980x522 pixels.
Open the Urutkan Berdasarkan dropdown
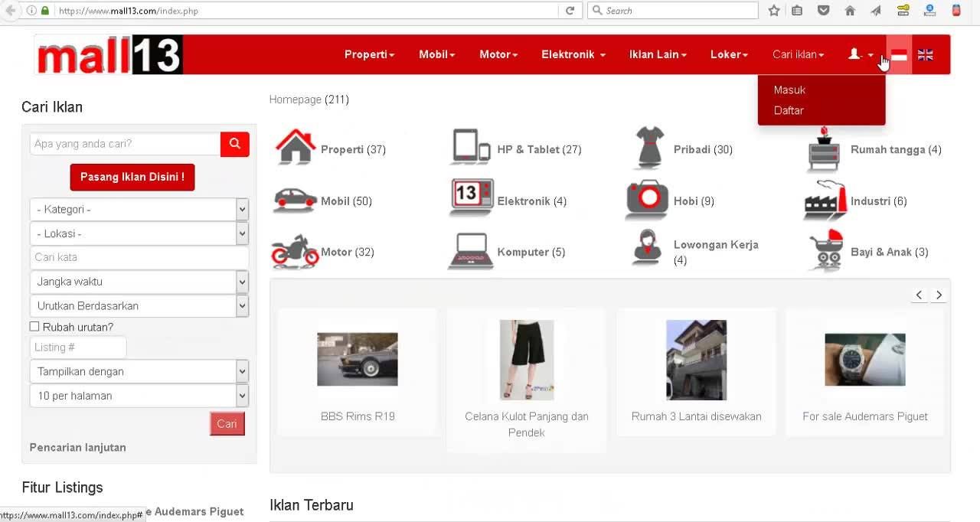point(139,306)
